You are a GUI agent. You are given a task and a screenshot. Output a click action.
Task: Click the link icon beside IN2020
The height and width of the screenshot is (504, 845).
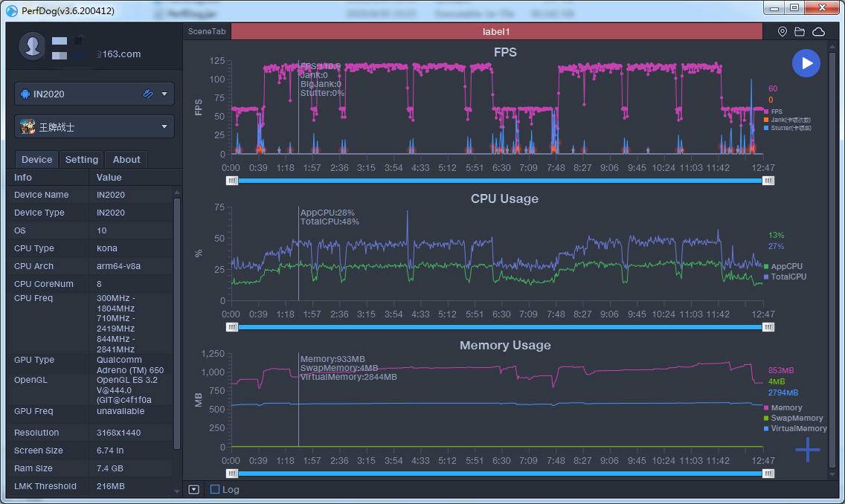pyautogui.click(x=148, y=94)
